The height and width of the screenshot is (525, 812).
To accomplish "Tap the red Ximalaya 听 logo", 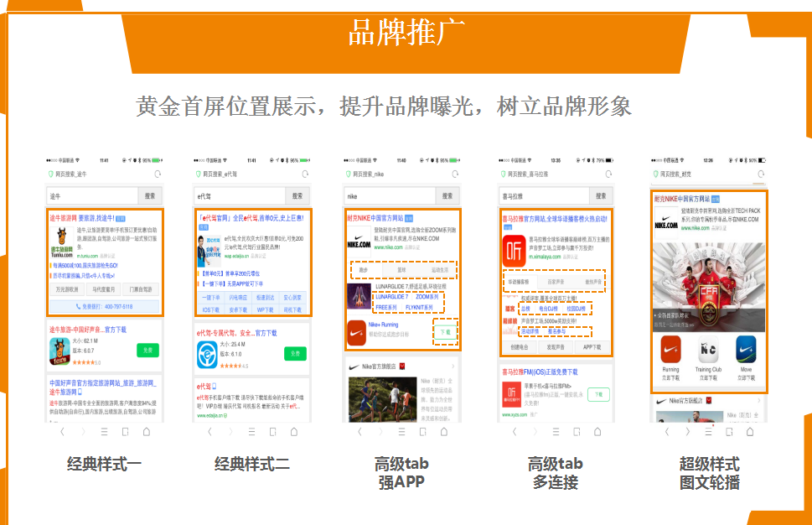I will pyautogui.click(x=514, y=249).
